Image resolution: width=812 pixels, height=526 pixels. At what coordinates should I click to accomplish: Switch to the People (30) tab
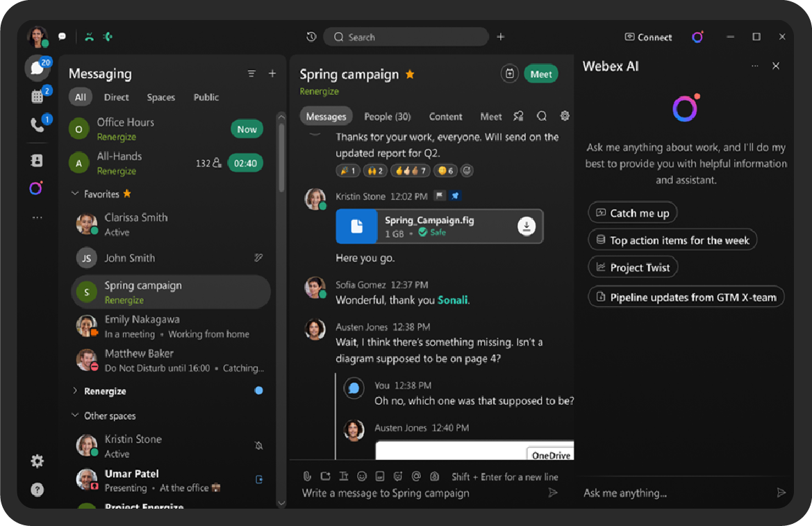pyautogui.click(x=388, y=117)
